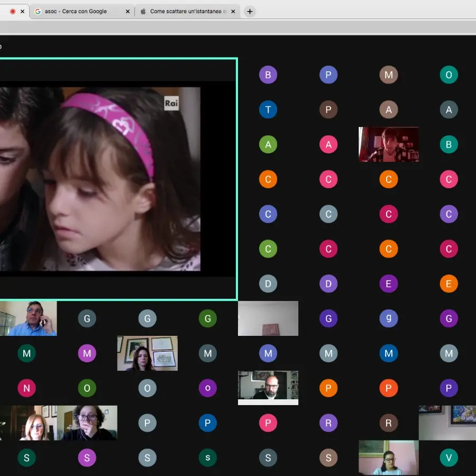Screen dimensions: 476x476
Task: Select video of young man in plaid shirt
Action: (388, 144)
